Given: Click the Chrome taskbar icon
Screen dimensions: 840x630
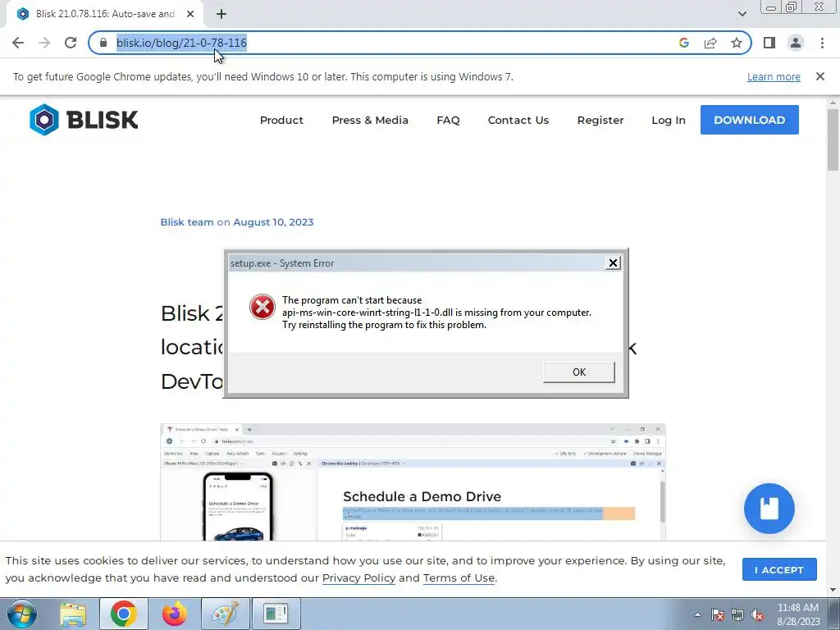Looking at the screenshot, I should click(x=124, y=614).
